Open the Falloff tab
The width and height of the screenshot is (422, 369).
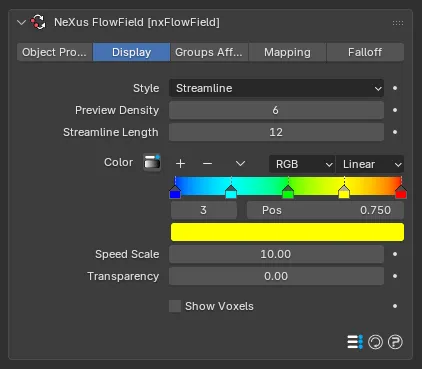[365, 52]
